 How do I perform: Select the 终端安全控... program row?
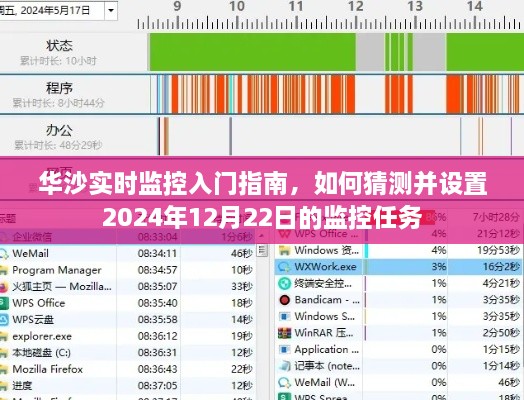pyautogui.click(x=399, y=283)
